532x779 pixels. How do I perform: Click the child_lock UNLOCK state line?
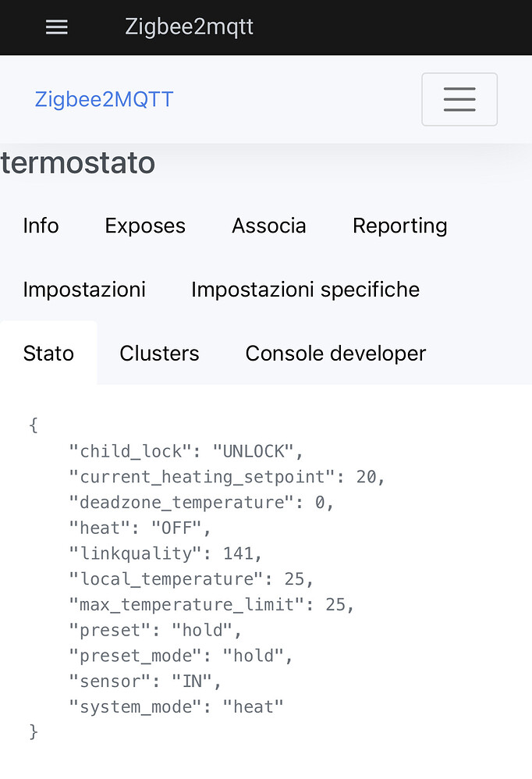186,451
